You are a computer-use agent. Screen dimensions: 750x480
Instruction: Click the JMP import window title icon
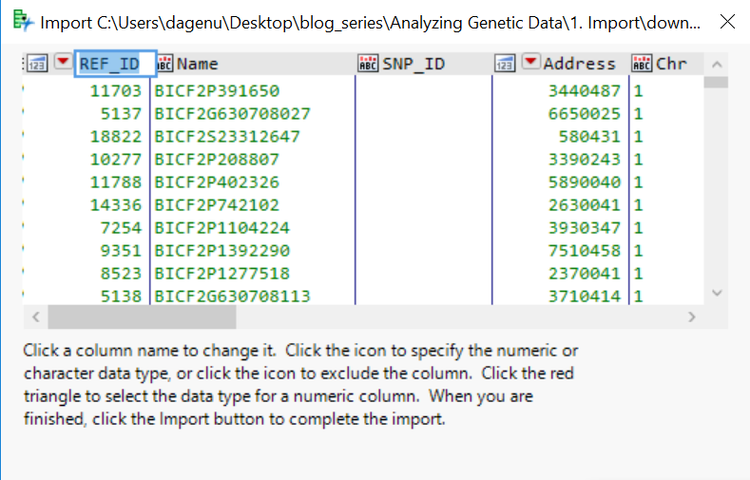(19, 21)
